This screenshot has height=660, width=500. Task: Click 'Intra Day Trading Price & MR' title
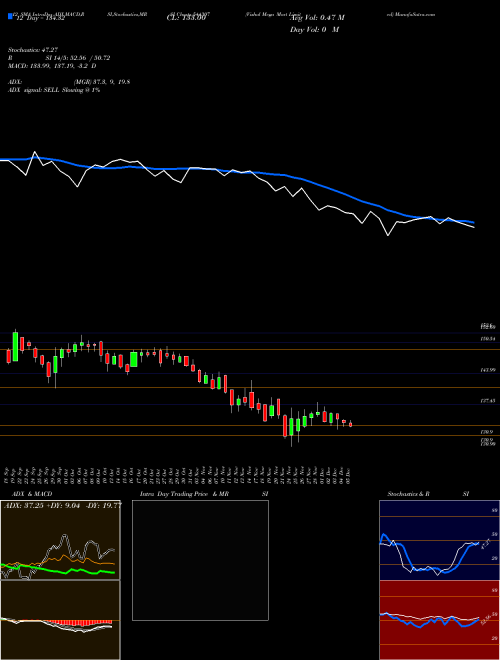tap(184, 494)
